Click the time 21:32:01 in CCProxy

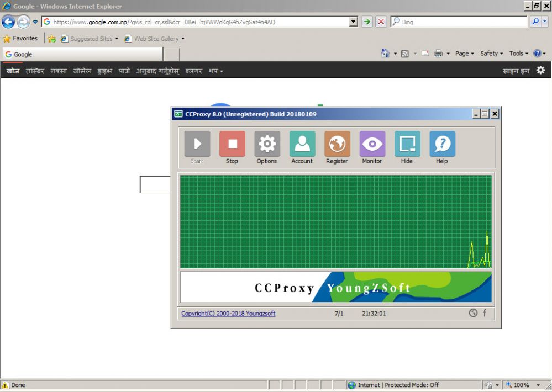click(x=374, y=313)
